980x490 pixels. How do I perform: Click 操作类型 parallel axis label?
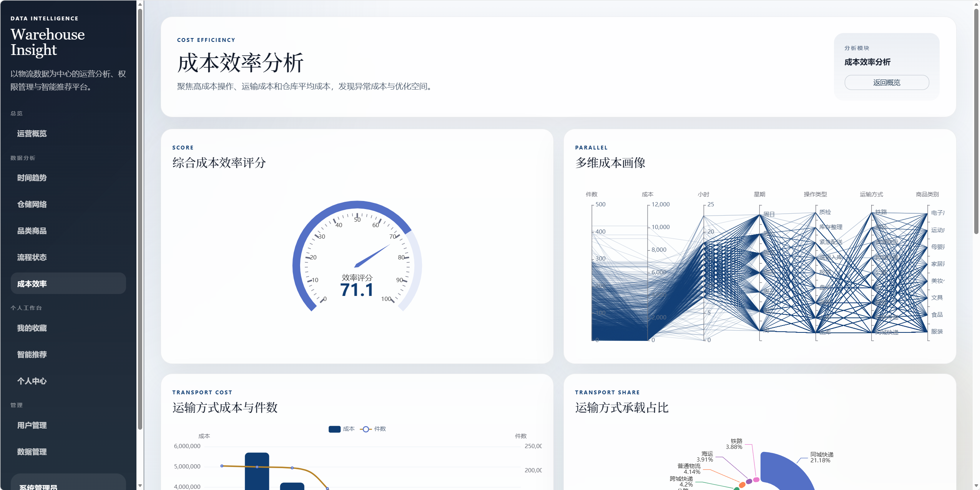click(x=815, y=194)
